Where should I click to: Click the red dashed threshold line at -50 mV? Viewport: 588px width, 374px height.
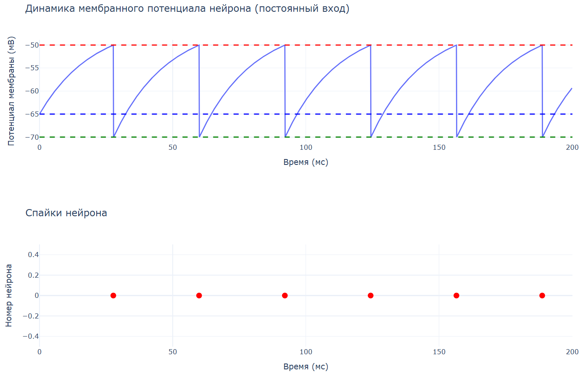pos(306,45)
